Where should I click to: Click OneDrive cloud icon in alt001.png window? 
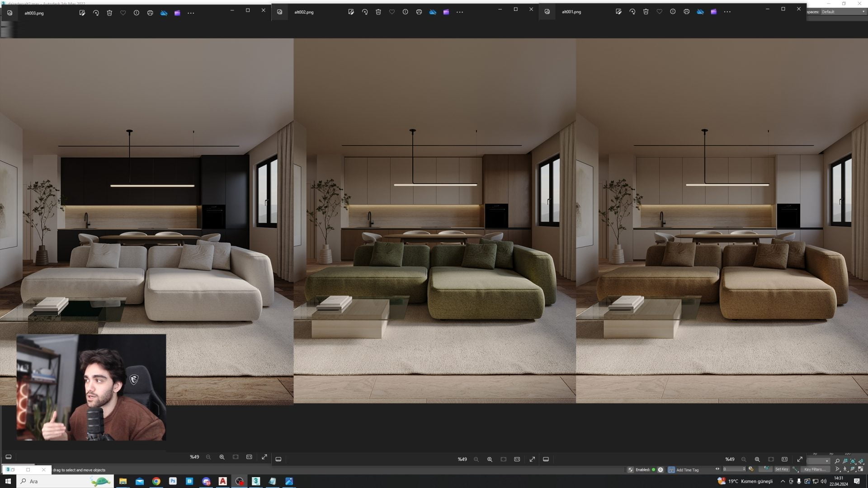pyautogui.click(x=700, y=12)
